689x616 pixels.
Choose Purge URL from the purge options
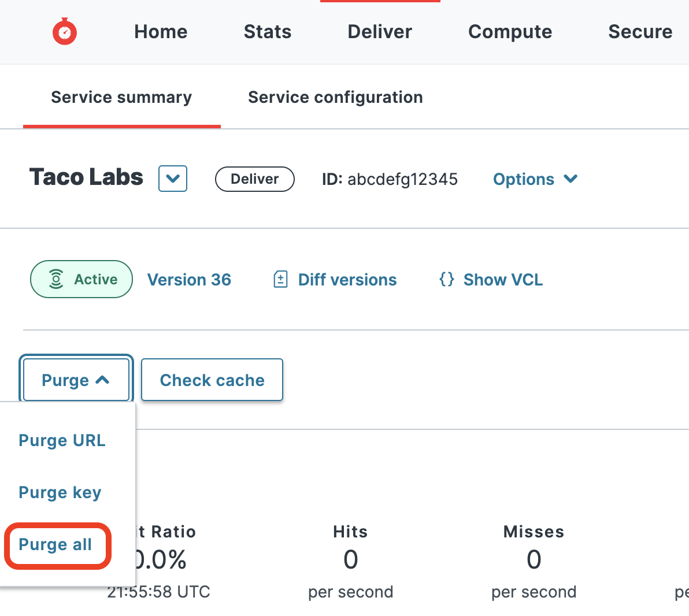(62, 440)
